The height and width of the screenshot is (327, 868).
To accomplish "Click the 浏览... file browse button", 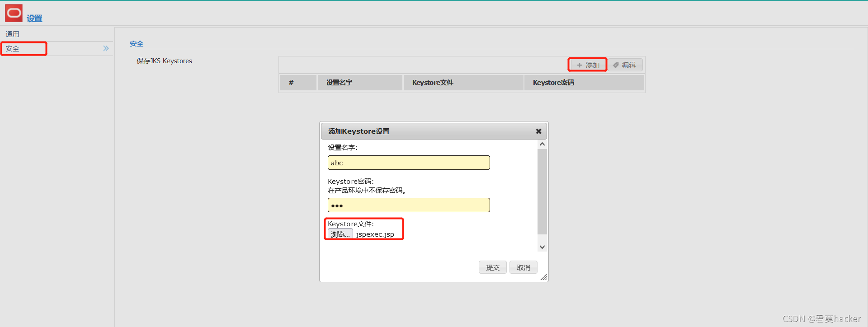I will click(x=340, y=234).
